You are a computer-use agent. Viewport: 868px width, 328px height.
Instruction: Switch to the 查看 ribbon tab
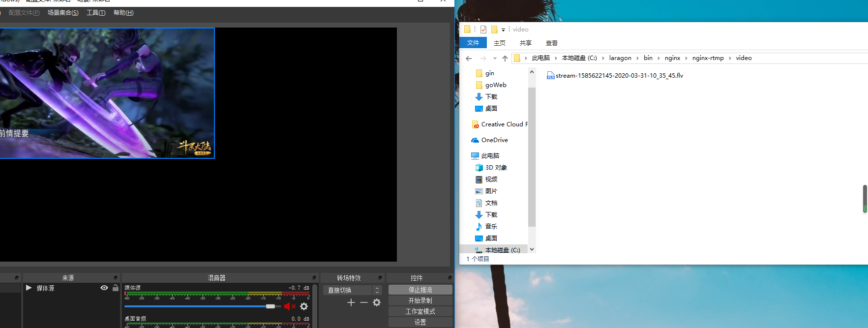click(552, 43)
